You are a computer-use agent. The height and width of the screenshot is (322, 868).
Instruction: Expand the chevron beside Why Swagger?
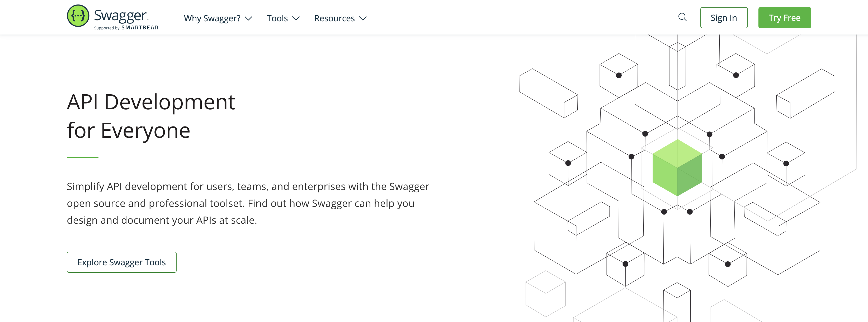click(248, 18)
